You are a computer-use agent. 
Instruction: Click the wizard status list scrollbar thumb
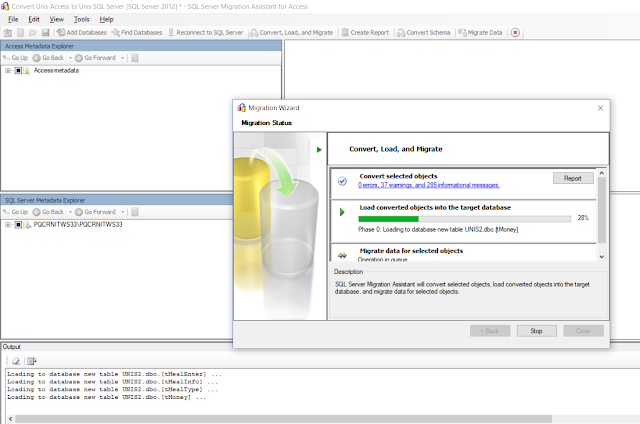(602, 210)
